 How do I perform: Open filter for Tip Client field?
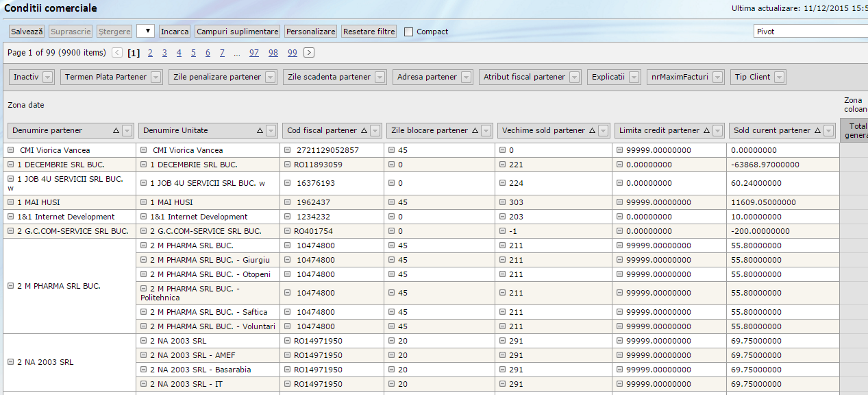pos(780,77)
